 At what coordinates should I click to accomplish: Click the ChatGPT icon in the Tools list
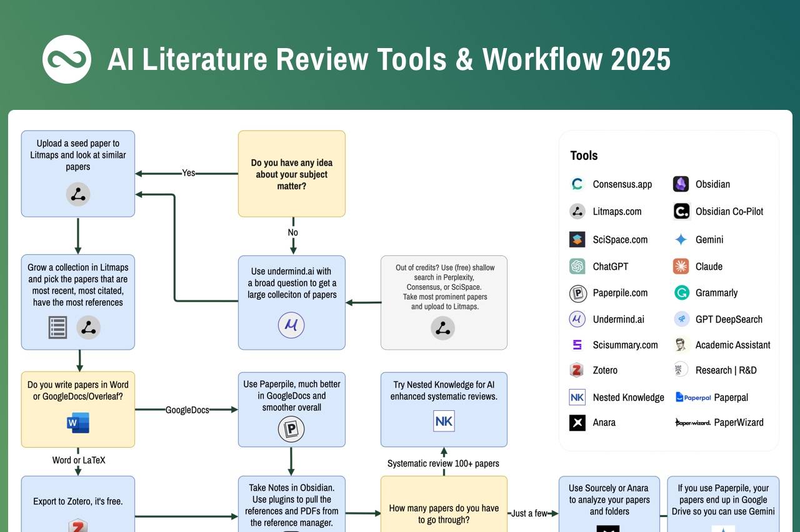click(577, 267)
